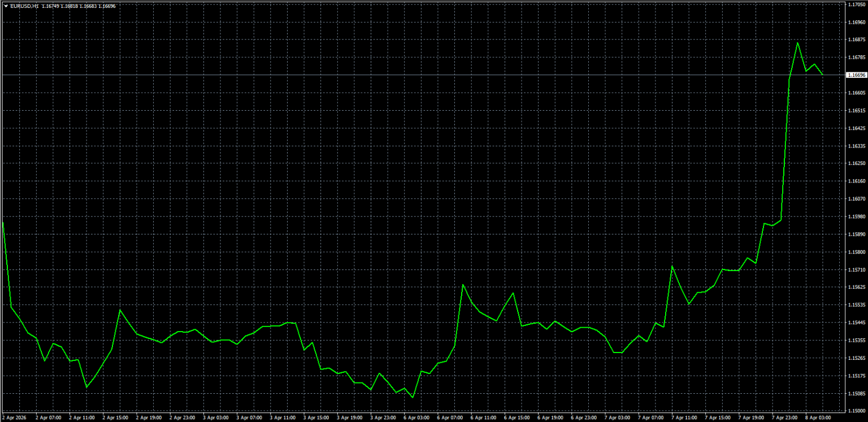Click the 6 Apr 19:00 time label
868x422 pixels.
tap(551, 418)
